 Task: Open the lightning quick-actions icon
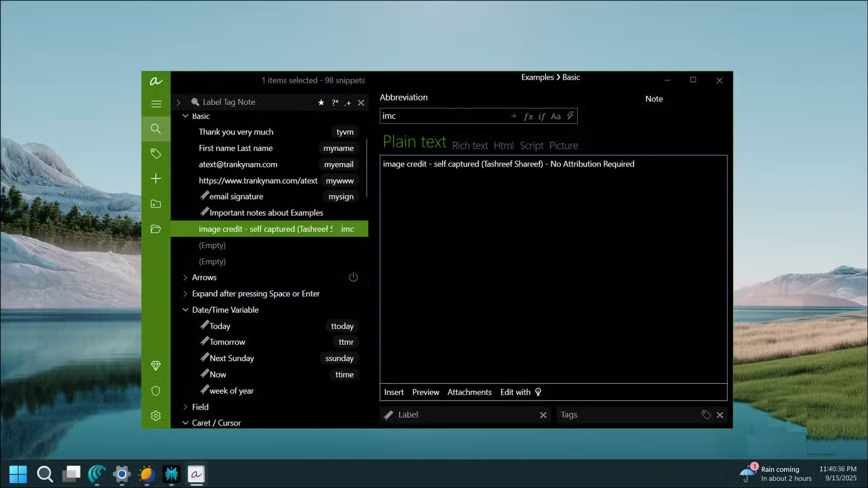pyautogui.click(x=570, y=116)
